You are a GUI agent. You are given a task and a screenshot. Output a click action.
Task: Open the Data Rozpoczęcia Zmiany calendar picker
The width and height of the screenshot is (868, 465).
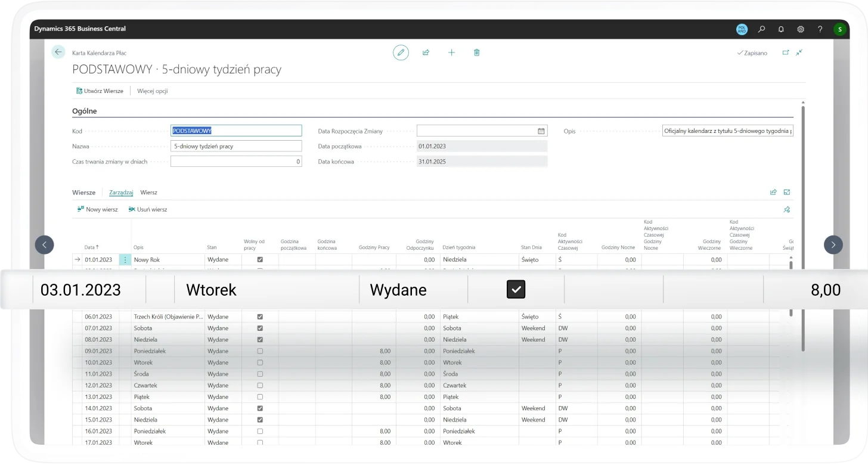point(541,131)
